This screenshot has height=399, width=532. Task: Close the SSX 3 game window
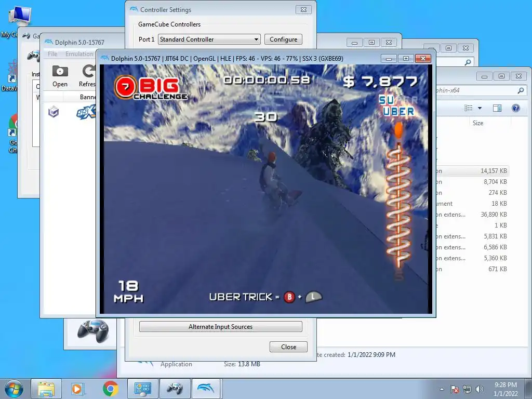(423, 59)
